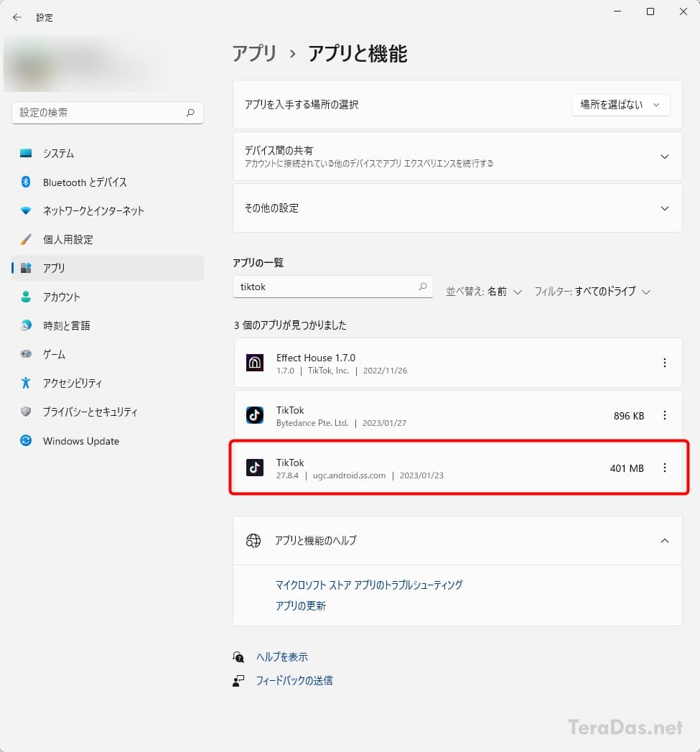Click the search icon in app list filter
The image size is (700, 752).
tap(422, 287)
